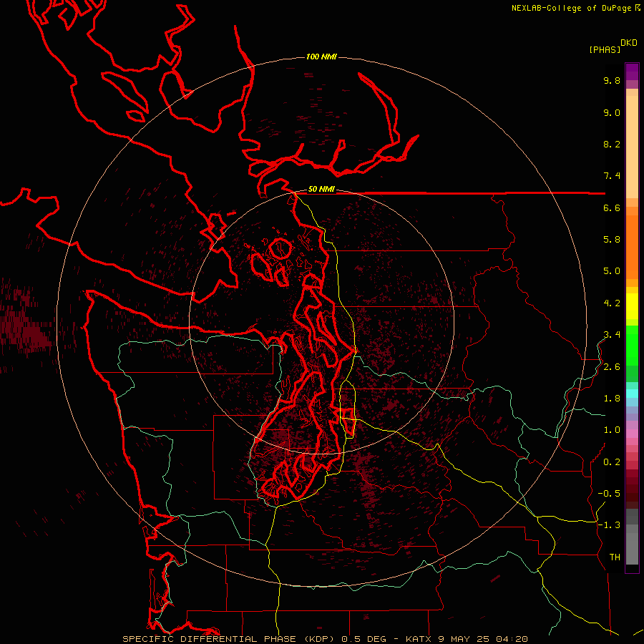The width and height of the screenshot is (644, 644).
Task: Click the [PHAS] label above color bar
Action: pos(605,49)
